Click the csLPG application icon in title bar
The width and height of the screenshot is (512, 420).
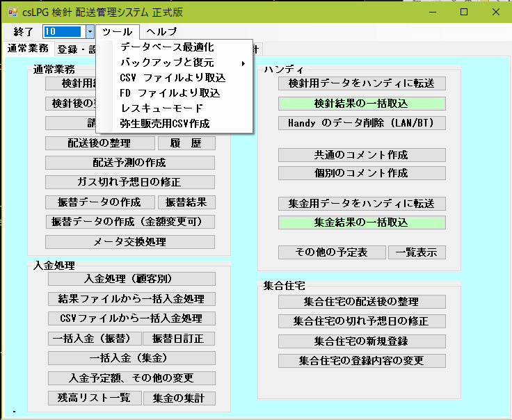point(12,12)
